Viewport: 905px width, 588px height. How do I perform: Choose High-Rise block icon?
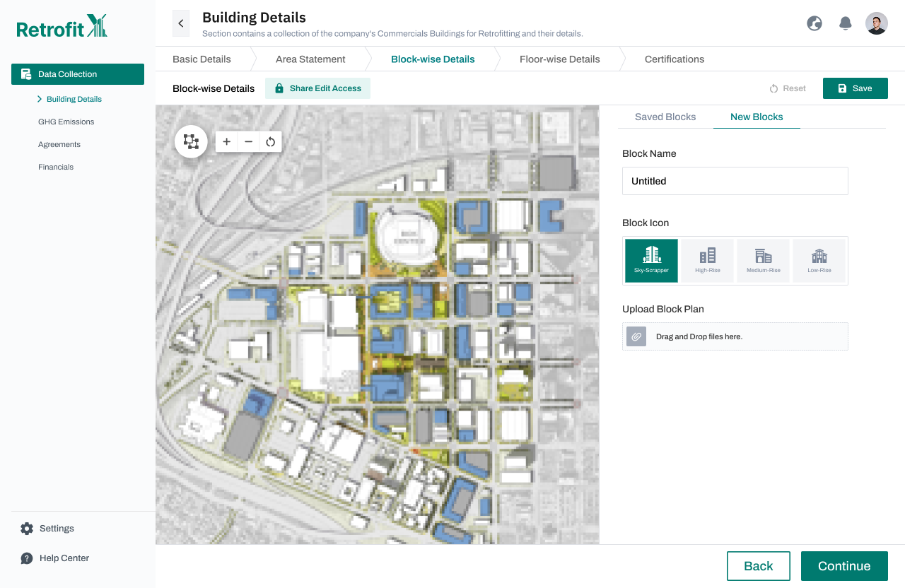pyautogui.click(x=707, y=261)
